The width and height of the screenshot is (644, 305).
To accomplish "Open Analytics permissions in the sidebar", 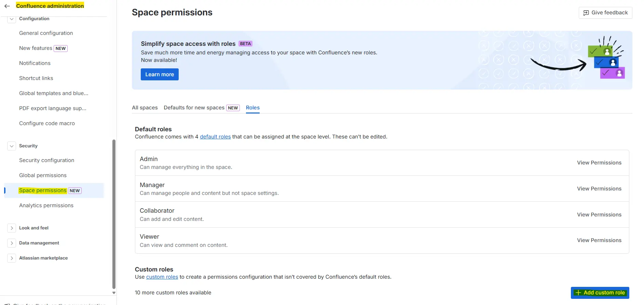I will tap(46, 205).
